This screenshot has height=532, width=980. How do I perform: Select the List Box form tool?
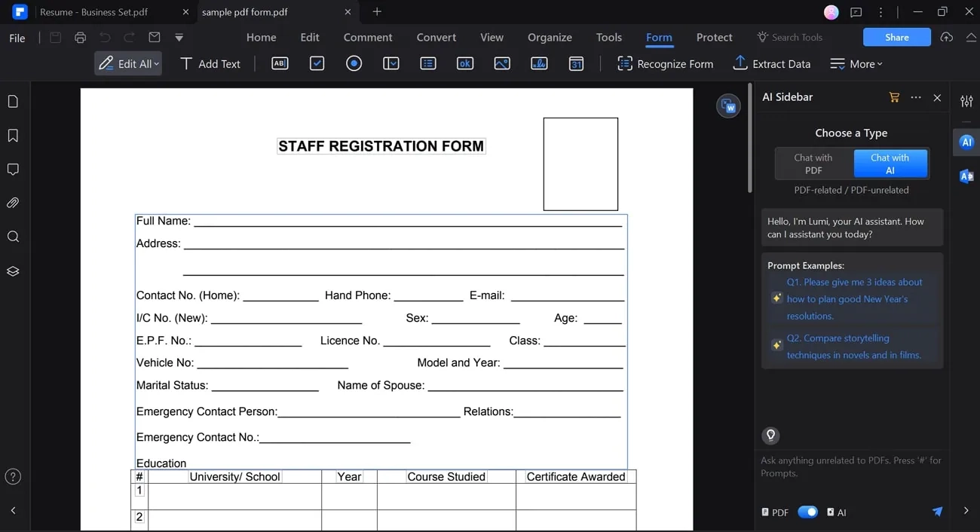click(428, 64)
